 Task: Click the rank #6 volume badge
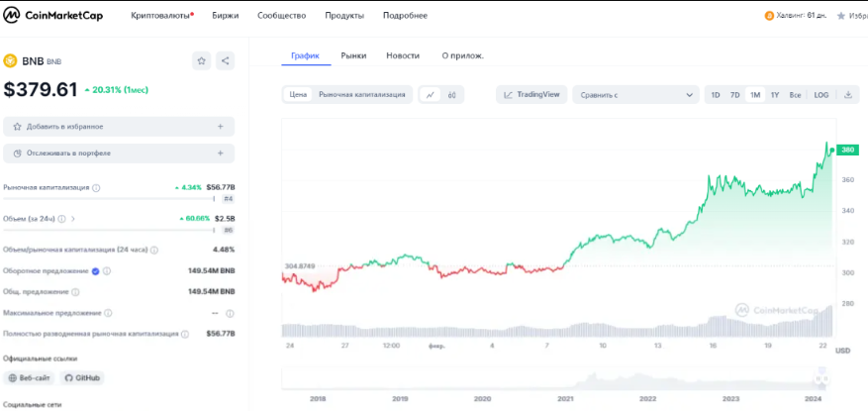(x=228, y=230)
